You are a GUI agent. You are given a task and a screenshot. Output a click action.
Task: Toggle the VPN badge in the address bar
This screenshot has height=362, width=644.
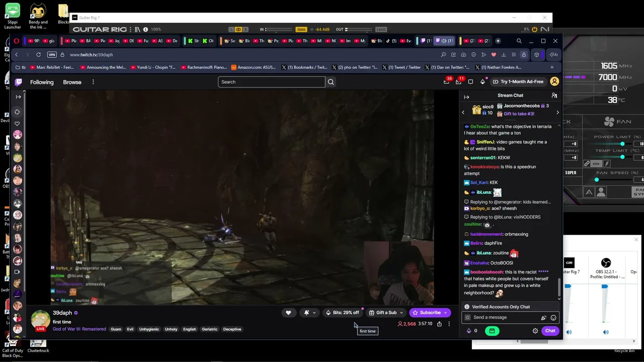(51, 54)
